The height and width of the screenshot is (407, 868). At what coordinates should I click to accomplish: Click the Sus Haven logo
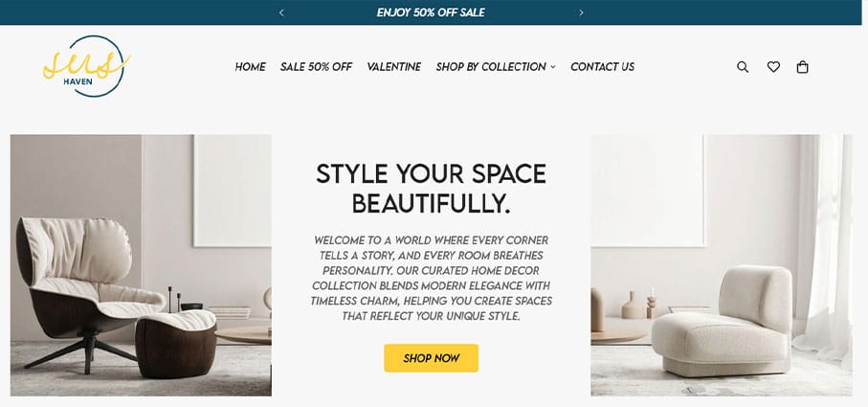(86, 66)
